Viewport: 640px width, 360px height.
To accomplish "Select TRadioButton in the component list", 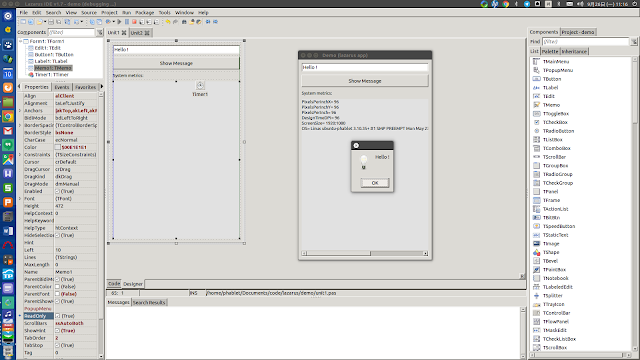I will (558, 131).
